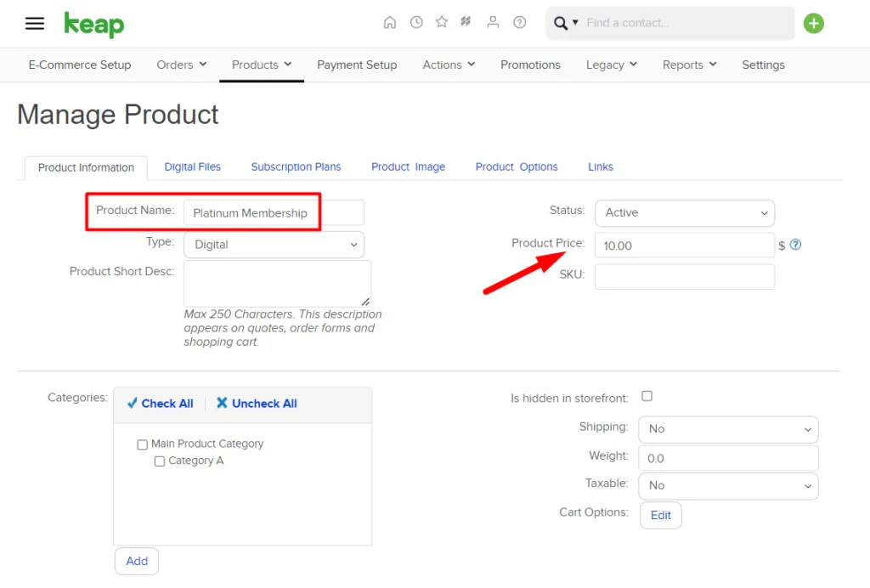
Task: Click the Keap leaf flags icon
Action: click(x=466, y=21)
